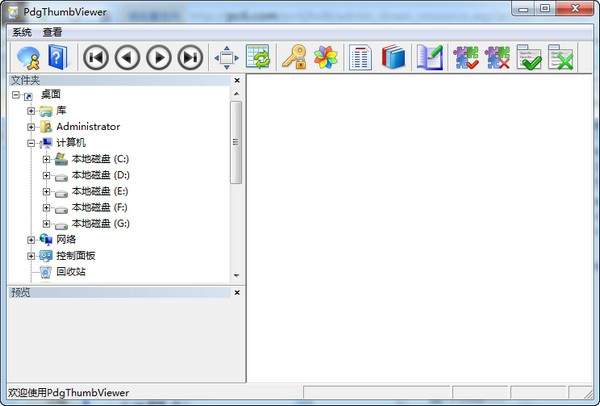600x406 pixels.
Task: Jump to last page button
Action: tap(190, 58)
